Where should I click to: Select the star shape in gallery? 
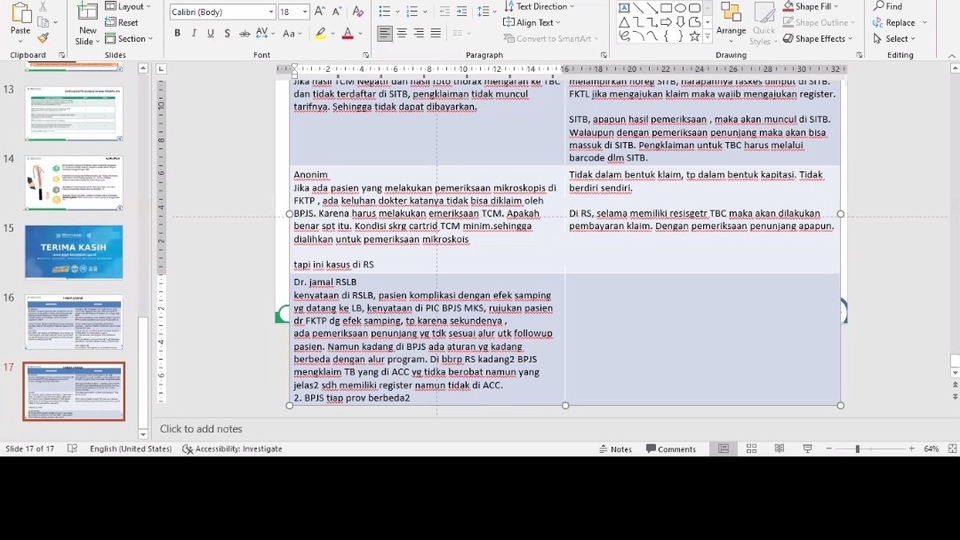click(694, 36)
